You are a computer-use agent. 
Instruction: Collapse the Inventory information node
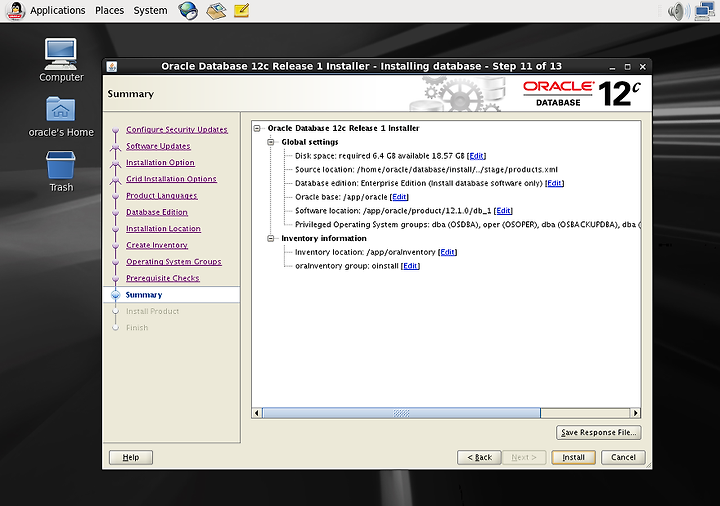click(271, 238)
